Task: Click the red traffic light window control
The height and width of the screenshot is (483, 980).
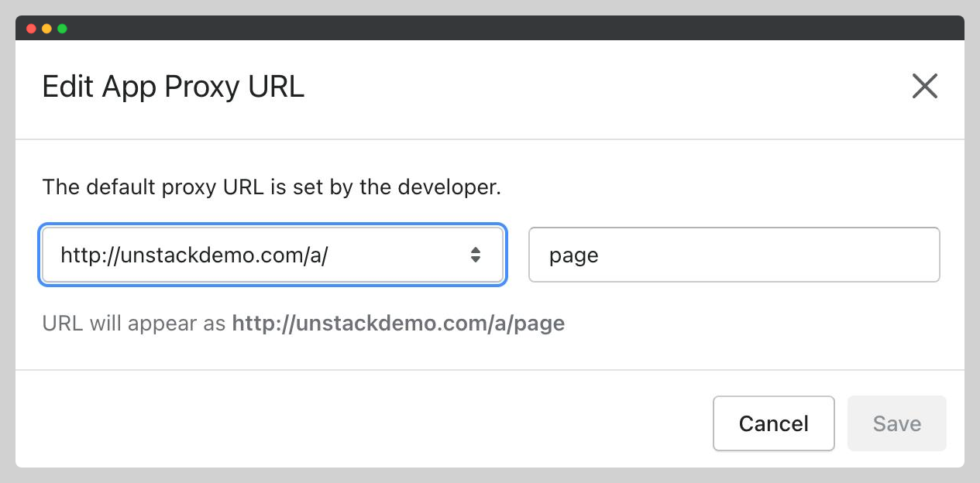Action: pyautogui.click(x=30, y=28)
